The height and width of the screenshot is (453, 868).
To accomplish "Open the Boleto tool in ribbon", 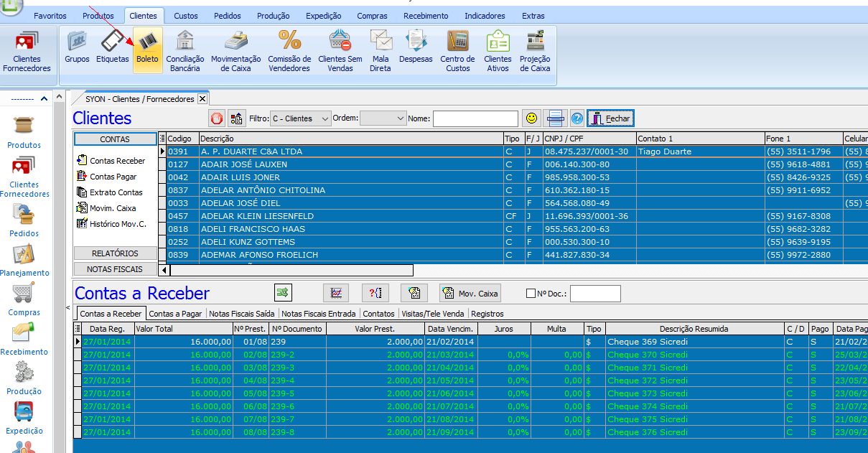I will click(x=147, y=50).
